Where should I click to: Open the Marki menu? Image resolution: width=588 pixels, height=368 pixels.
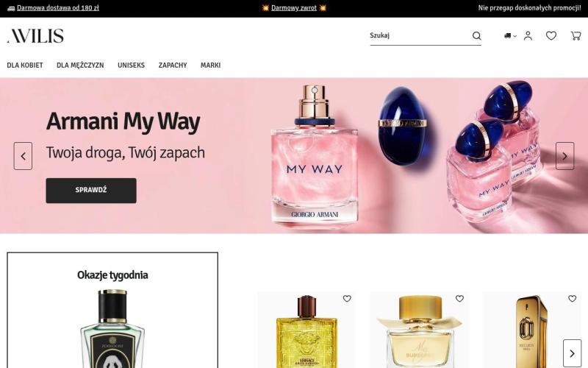tap(210, 65)
